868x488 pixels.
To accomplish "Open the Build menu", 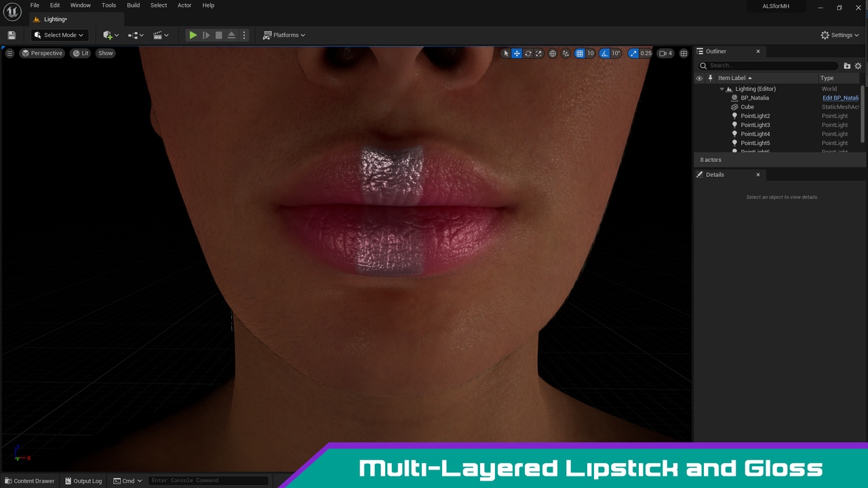I will (133, 5).
